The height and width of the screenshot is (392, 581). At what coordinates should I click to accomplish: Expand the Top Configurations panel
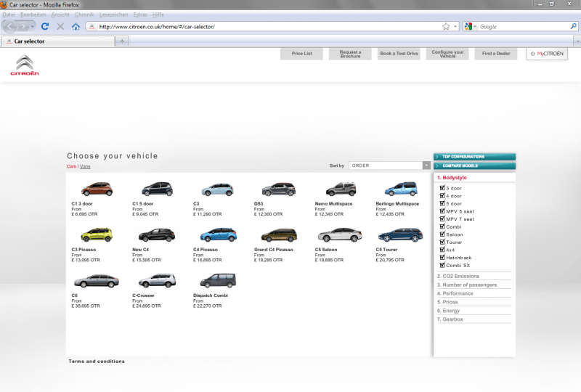475,157
